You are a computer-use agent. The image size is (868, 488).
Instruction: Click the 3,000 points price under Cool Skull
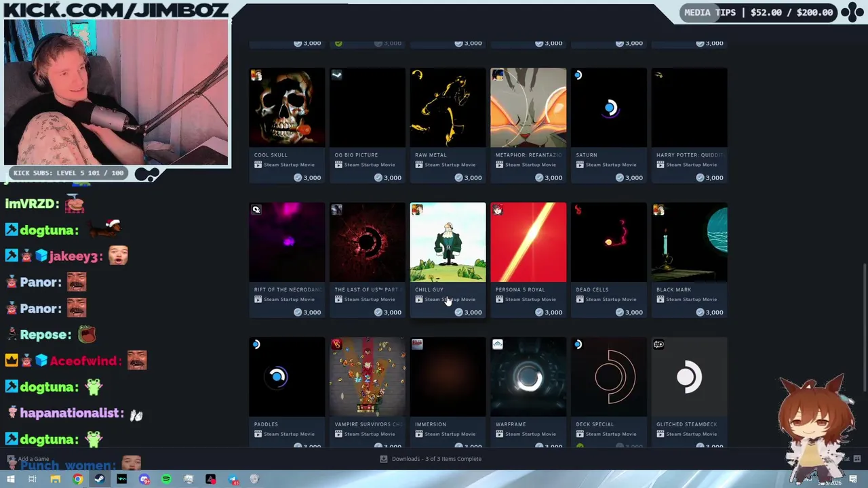pyautogui.click(x=307, y=178)
